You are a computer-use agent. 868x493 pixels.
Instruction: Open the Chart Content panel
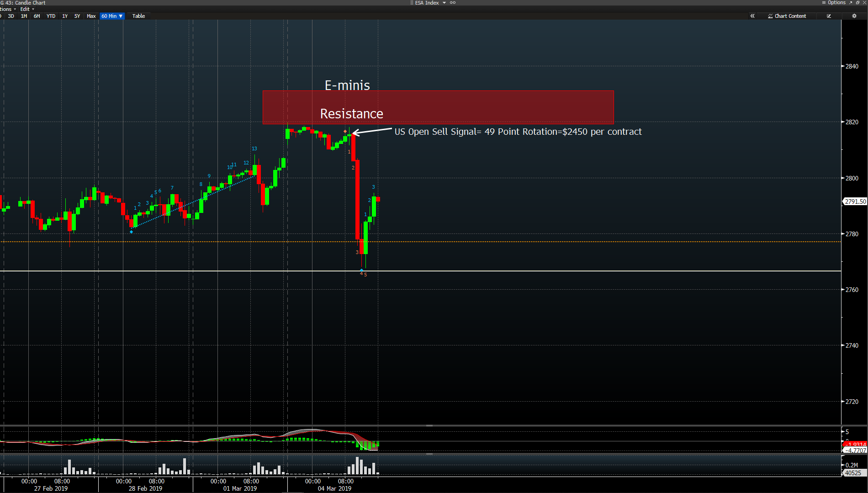click(x=787, y=16)
